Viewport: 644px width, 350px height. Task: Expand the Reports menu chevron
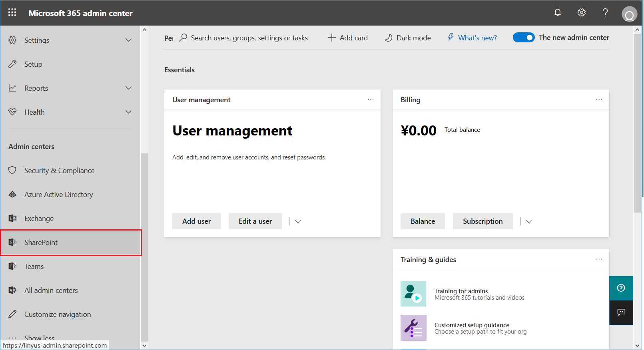tap(128, 88)
